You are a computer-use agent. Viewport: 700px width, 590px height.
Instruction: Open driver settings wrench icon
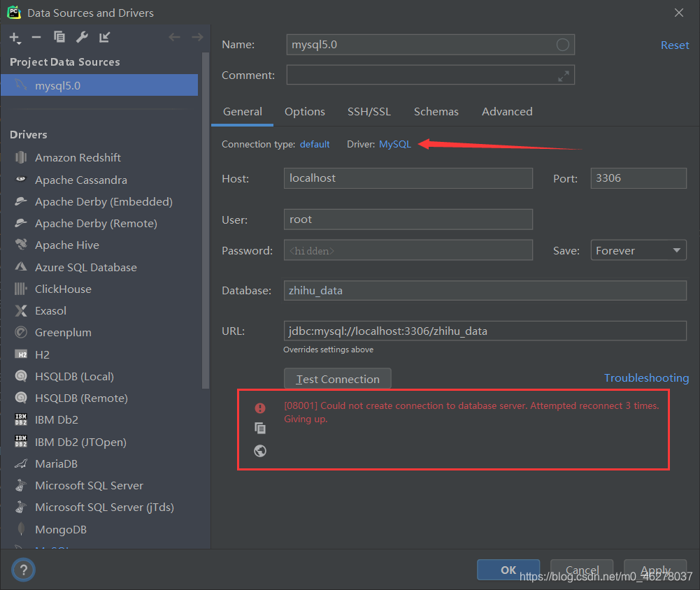coord(82,37)
